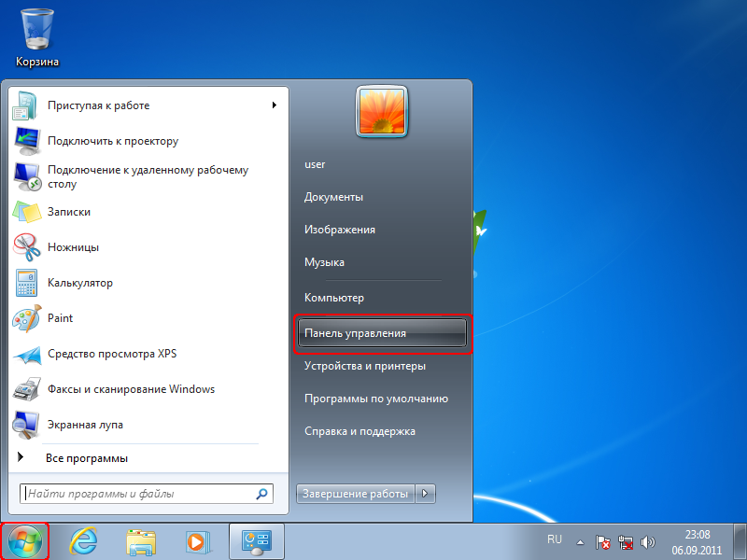Viewport: 747px width, 560px height.
Task: Click the Подключить к проектору icon
Action: click(x=27, y=141)
